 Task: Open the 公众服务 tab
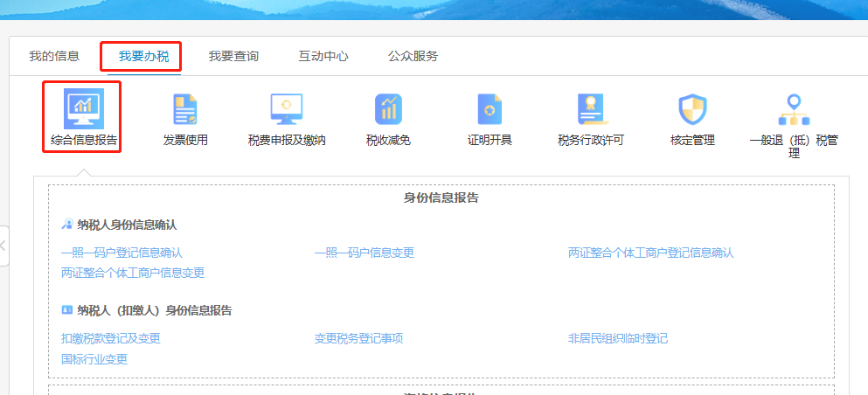coord(413,56)
